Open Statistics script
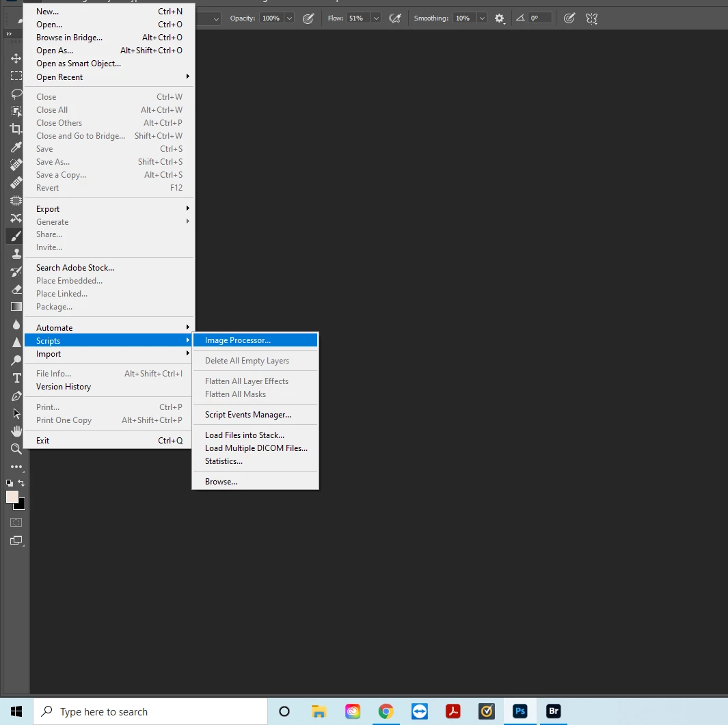This screenshot has width=728, height=725. pyautogui.click(x=256, y=461)
